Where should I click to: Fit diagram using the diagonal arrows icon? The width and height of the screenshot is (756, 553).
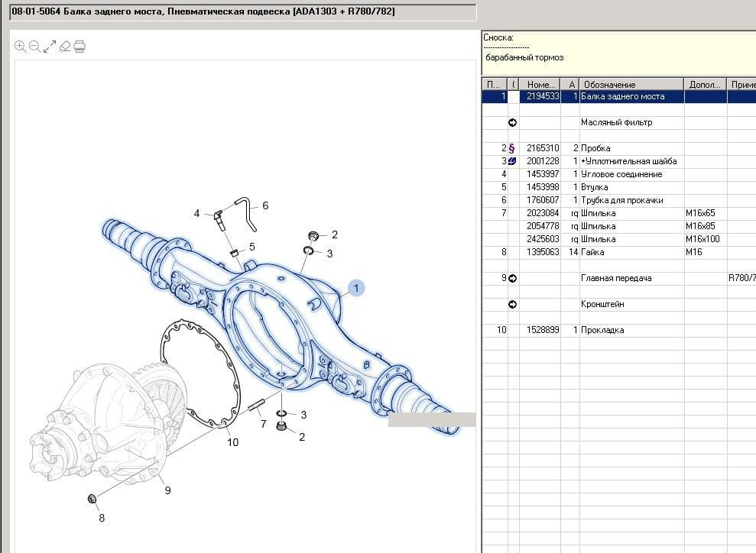(x=50, y=47)
